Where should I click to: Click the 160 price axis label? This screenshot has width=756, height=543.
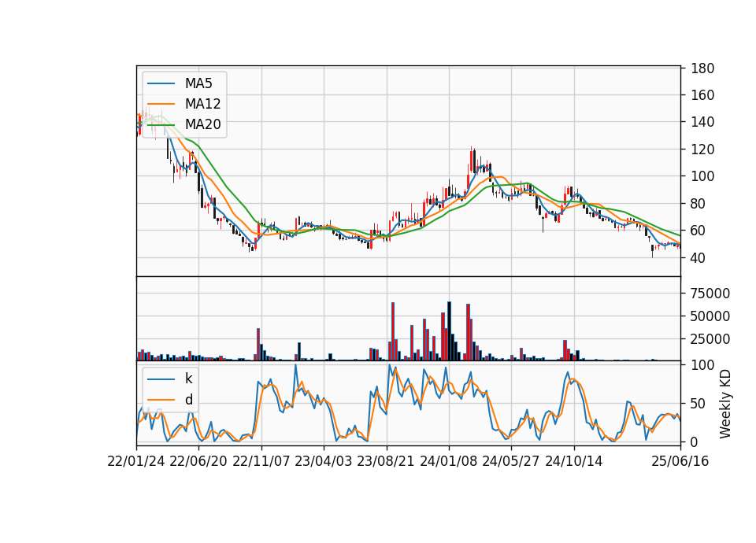(702, 95)
